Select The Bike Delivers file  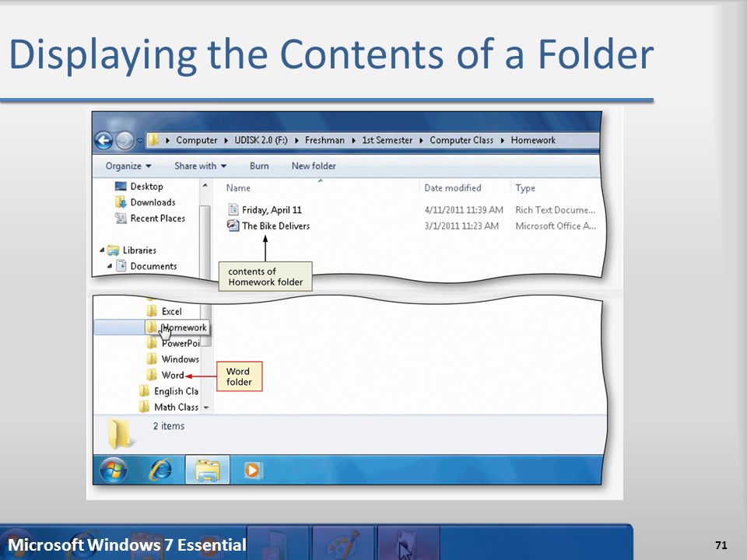[275, 226]
